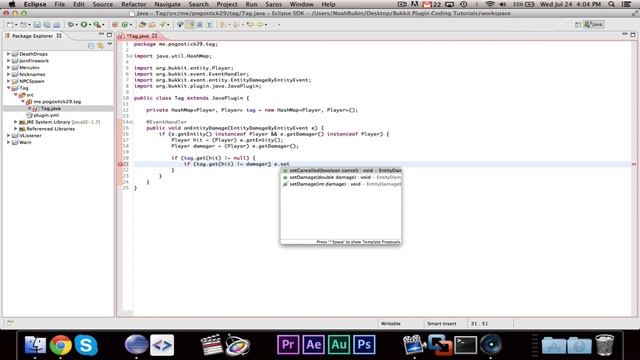Screen dimensions: 640x360
Task: Maximize the Package Explorer view
Action: tap(109, 35)
